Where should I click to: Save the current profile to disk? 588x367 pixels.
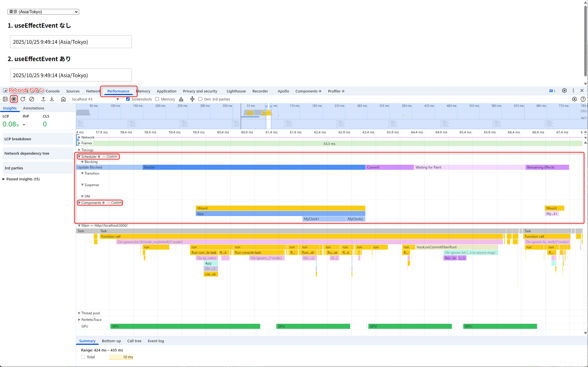pyautogui.click(x=52, y=99)
